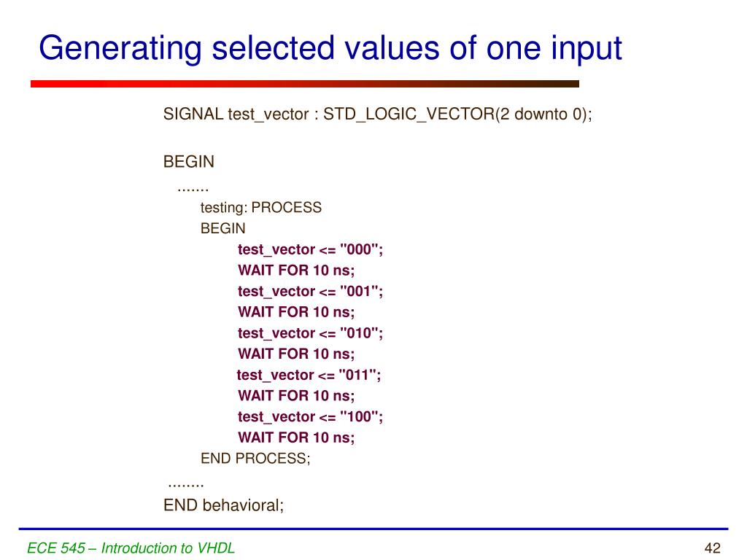Image resolution: width=747 pixels, height=560 pixels.
Task: Click the test_vector <= "000" assignment
Action: (x=310, y=249)
